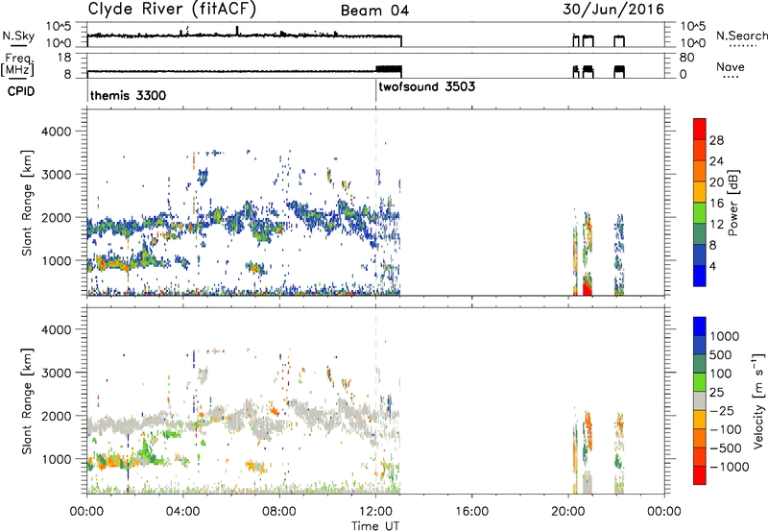Click the N.Sky legend label

click(x=18, y=36)
